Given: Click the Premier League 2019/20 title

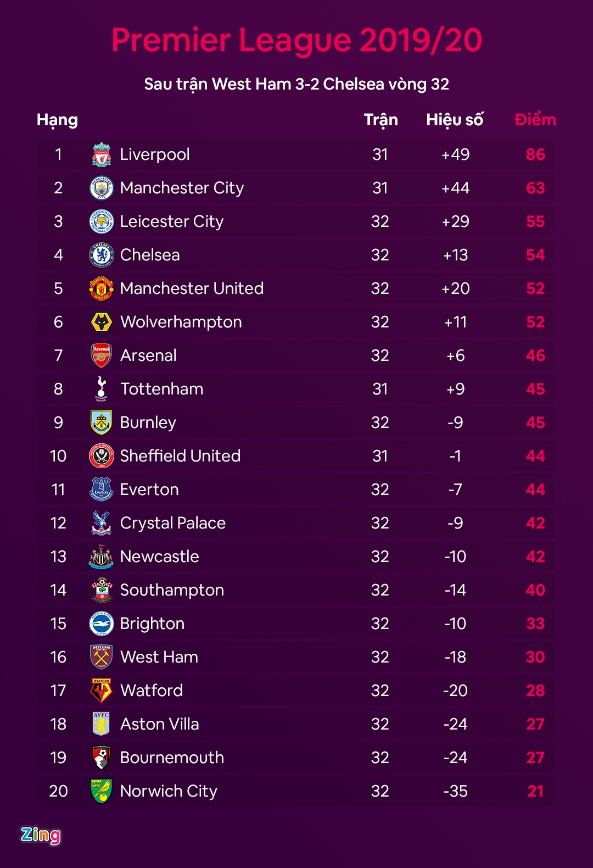Looking at the screenshot, I should click(296, 40).
